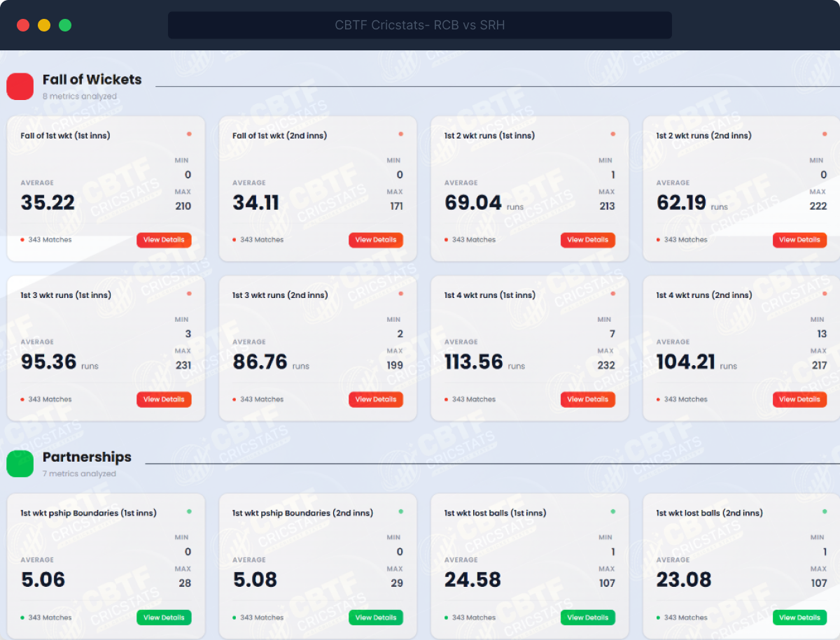840x640 pixels.
Task: Click the 113.56 average value on 1st 4 wkt runs card
Action: (474, 362)
